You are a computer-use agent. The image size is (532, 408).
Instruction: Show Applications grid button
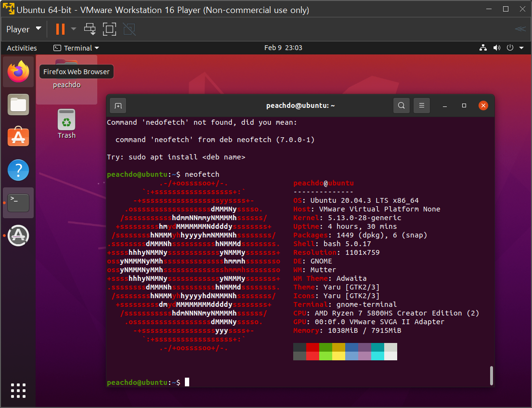point(18,391)
